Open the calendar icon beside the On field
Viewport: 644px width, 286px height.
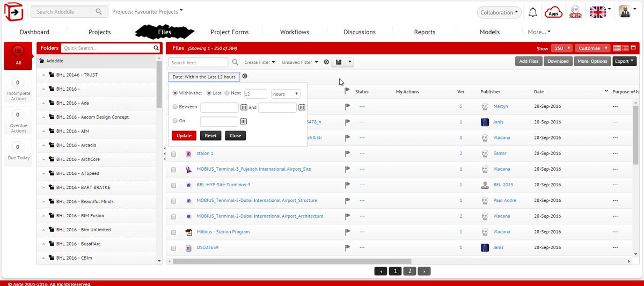243,121
